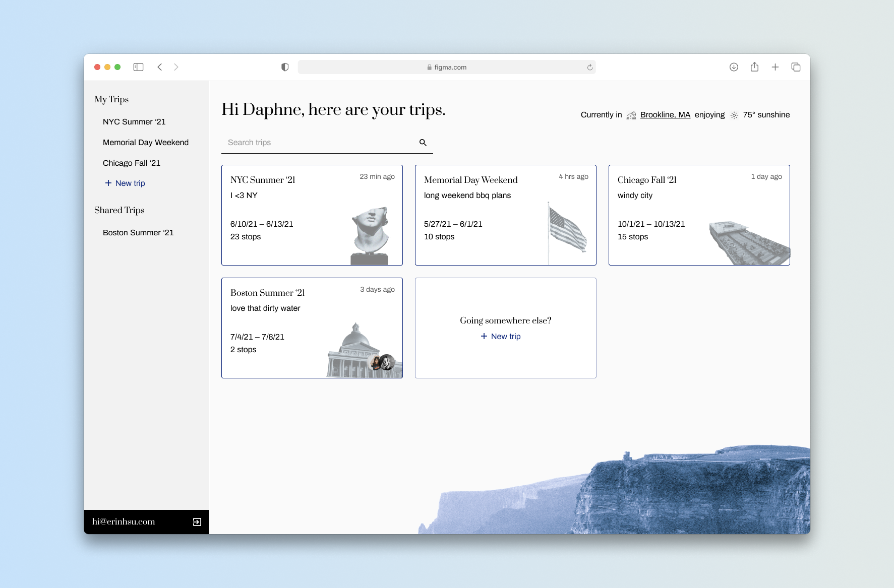Open Boston Summer '21 under Shared Trips
This screenshot has width=894, height=588.
pyautogui.click(x=138, y=233)
